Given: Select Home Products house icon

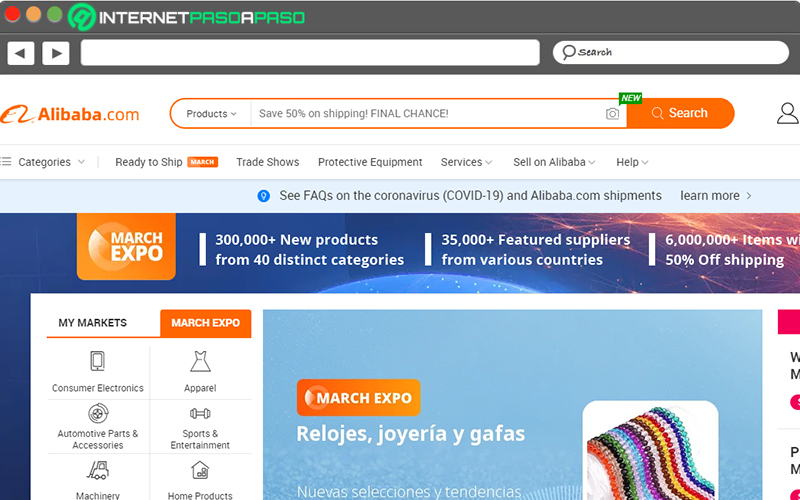Looking at the screenshot, I should (200, 470).
